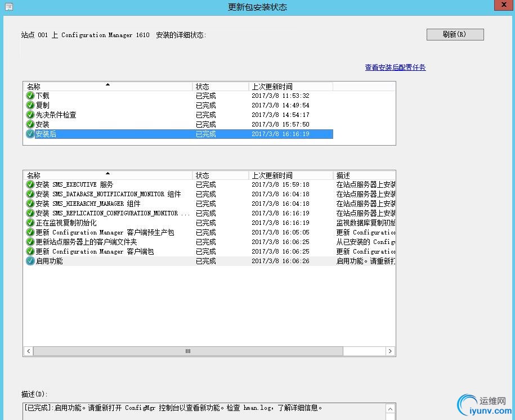The height and width of the screenshot is (420, 515).
Task: Sort upper list by 上次更新时间 header
Action: pyautogui.click(x=290, y=87)
